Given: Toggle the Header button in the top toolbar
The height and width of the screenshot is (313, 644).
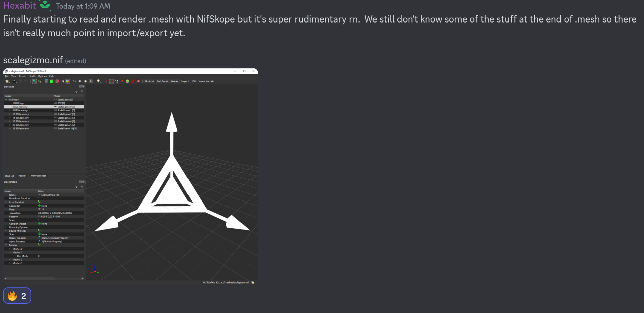Looking at the screenshot, I should (x=175, y=81).
